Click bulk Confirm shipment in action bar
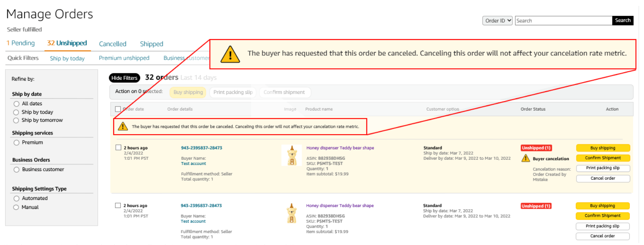The height and width of the screenshot is (245, 644). click(284, 92)
